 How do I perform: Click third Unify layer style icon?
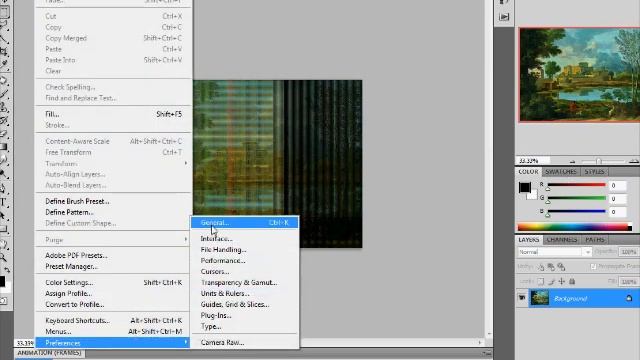562,267
